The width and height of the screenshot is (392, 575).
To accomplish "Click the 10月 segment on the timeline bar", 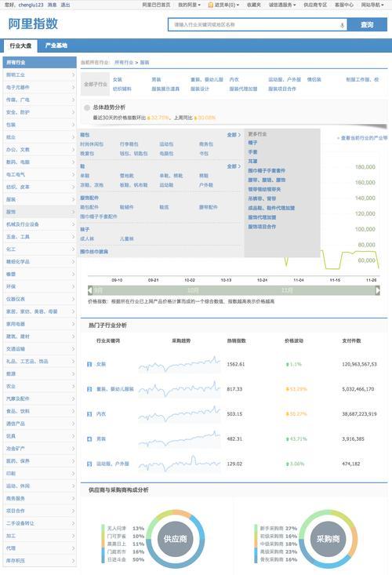I will point(193,290).
